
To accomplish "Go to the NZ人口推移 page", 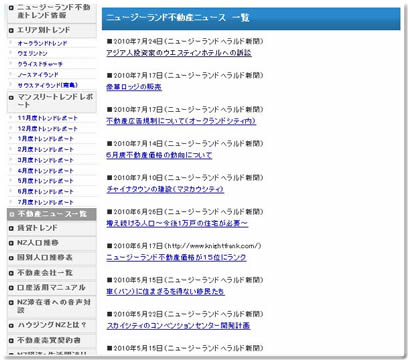I will (x=52, y=243).
